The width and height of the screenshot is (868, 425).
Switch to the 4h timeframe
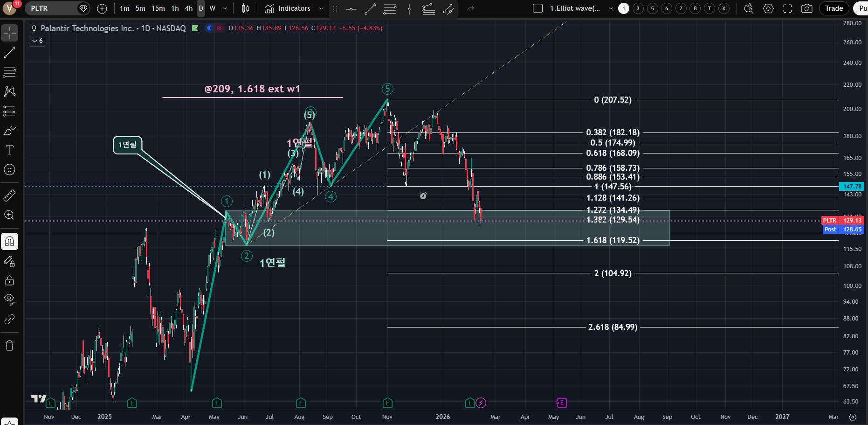[188, 8]
